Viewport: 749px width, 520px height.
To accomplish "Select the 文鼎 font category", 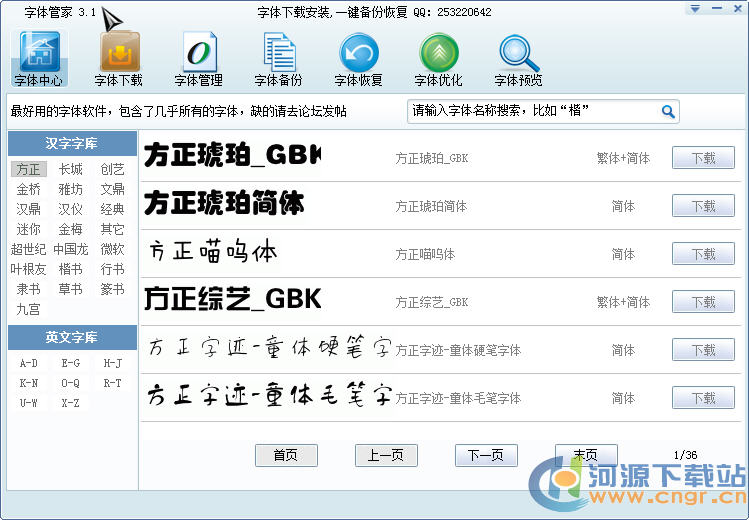I will coord(112,190).
